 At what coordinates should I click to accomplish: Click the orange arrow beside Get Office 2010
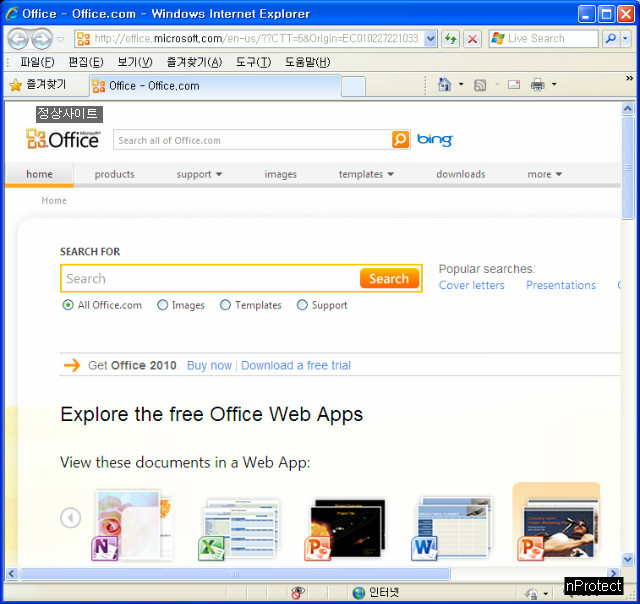coord(72,365)
